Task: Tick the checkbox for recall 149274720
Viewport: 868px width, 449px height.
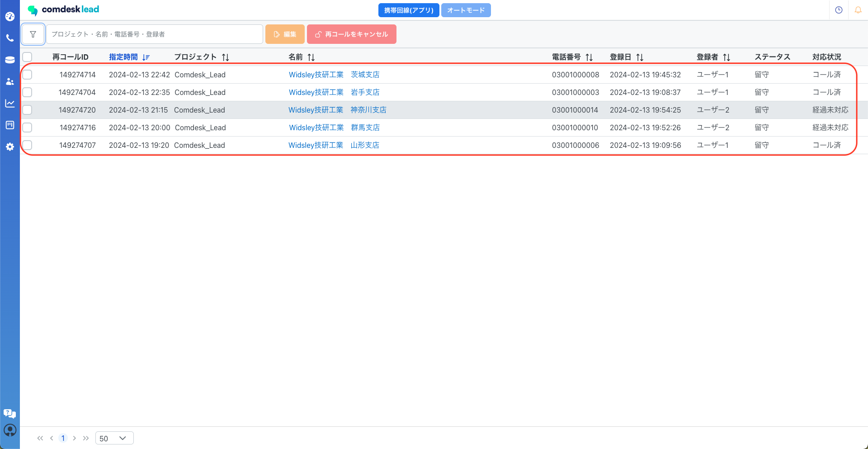Action: tap(28, 110)
